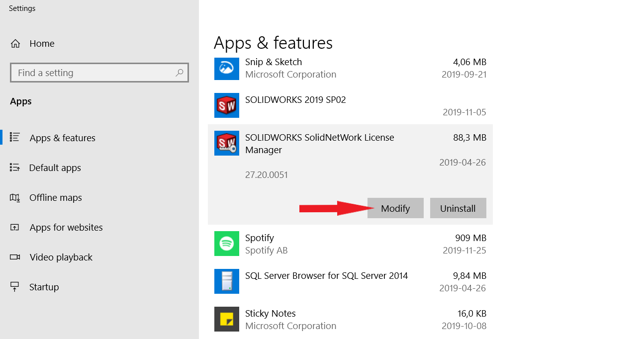
Task: Select the green Spotify app icon
Action: tap(227, 244)
